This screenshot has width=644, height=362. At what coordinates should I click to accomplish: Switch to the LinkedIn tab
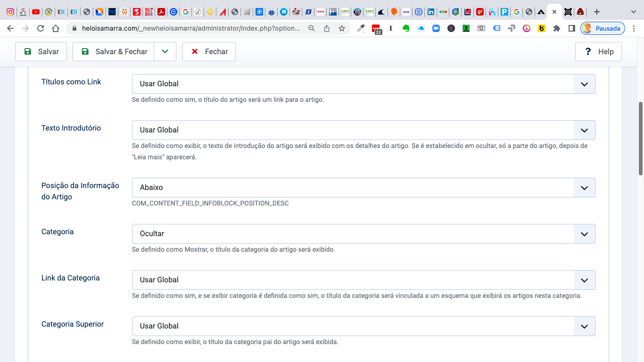tap(430, 12)
